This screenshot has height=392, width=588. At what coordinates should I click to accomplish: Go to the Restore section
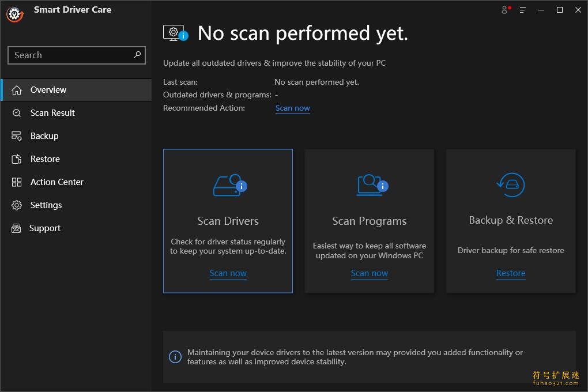pos(77,159)
